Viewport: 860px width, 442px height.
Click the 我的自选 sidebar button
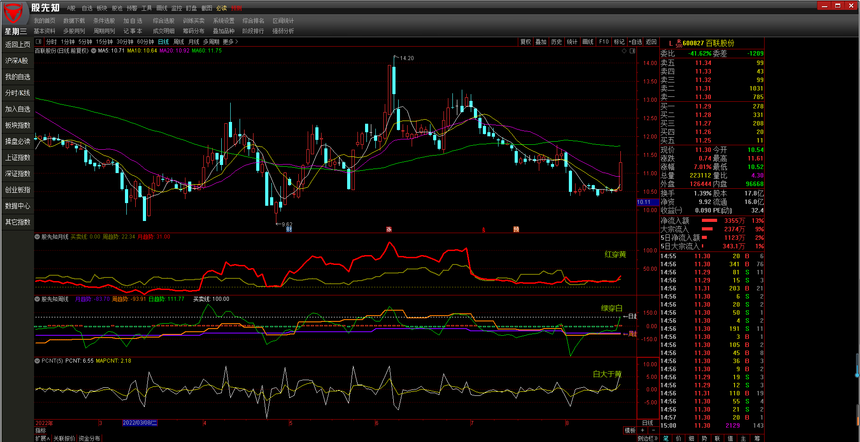pyautogui.click(x=18, y=77)
